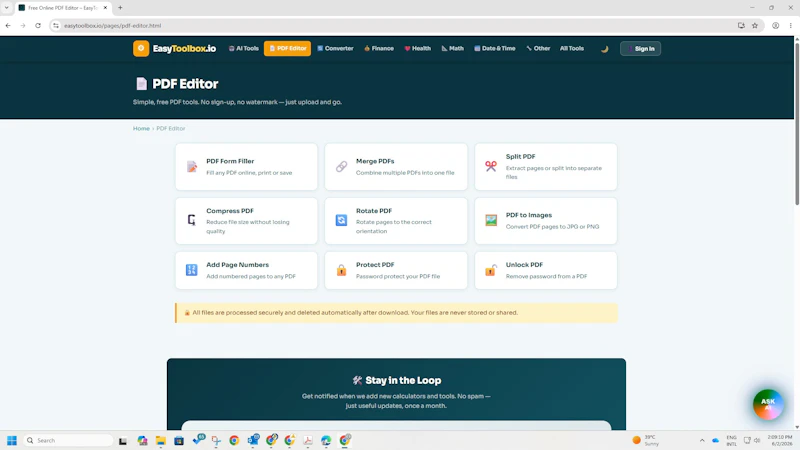Open the Math menu

click(x=453, y=48)
